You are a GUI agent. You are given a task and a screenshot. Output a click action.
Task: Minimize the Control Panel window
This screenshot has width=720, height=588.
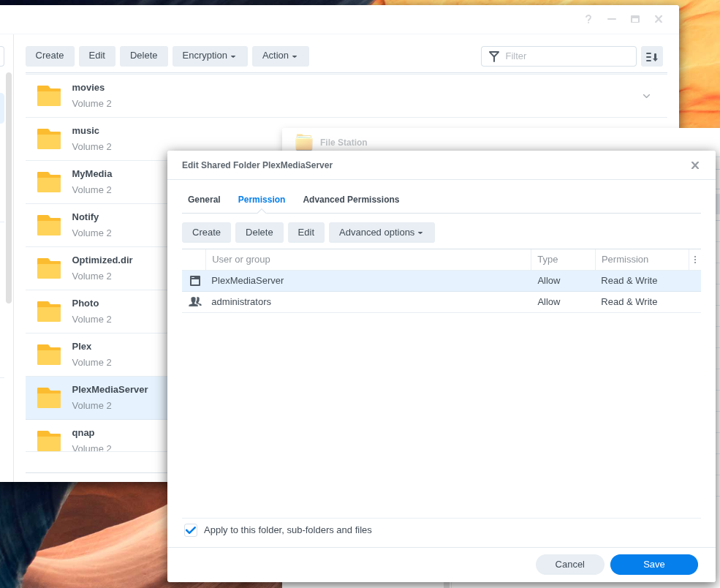point(612,19)
